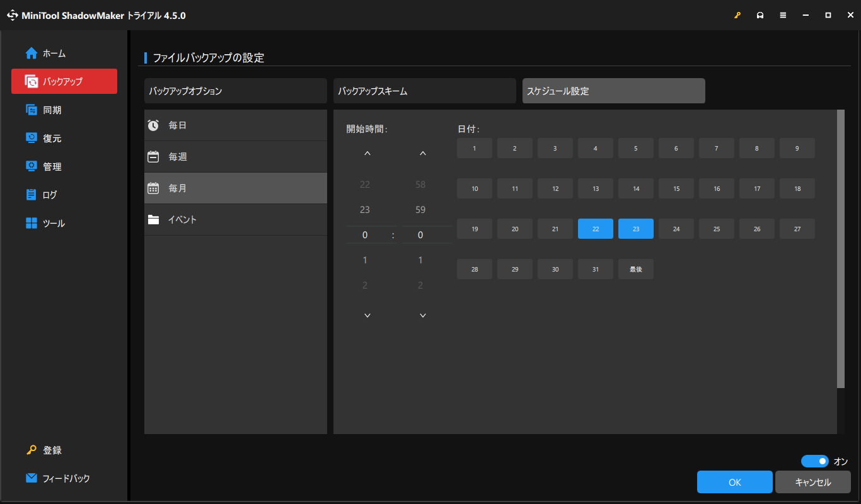Pick minute value 59 in spinner

tap(420, 210)
